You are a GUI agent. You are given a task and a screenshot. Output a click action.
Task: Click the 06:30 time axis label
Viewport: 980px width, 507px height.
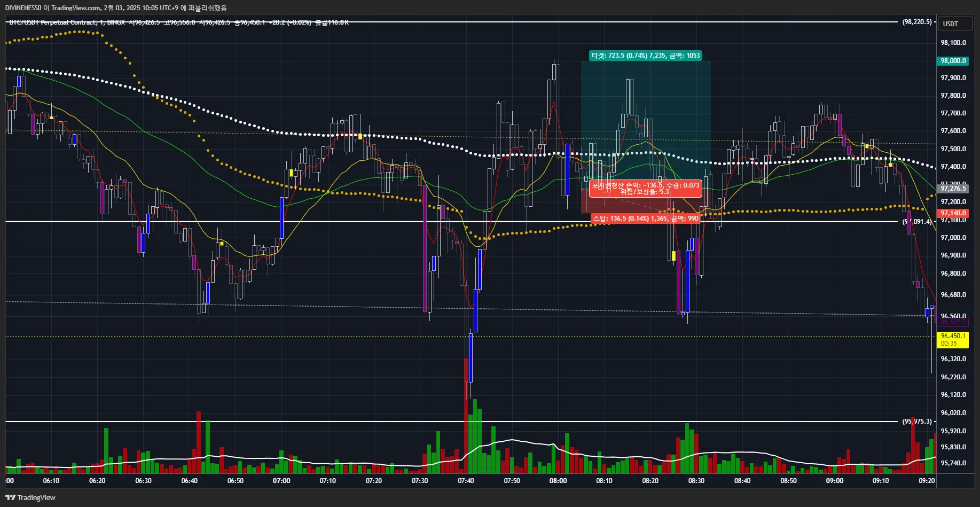pos(143,481)
